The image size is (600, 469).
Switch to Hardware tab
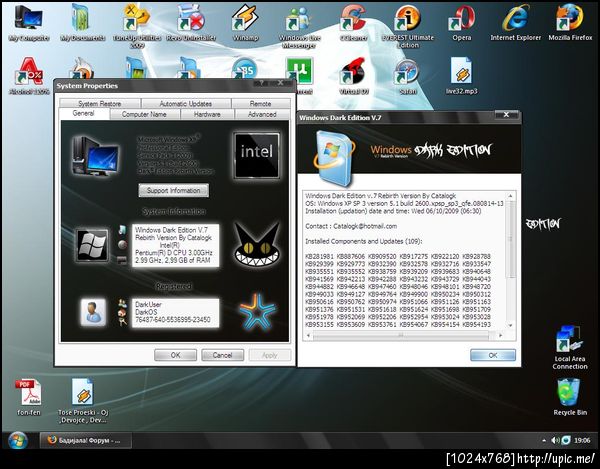[x=207, y=114]
